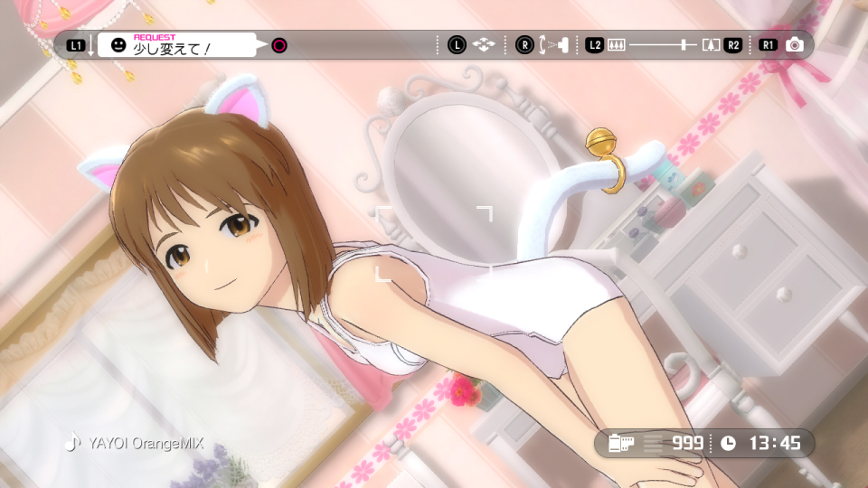Select the L stick icon
Screen dimensions: 868x488
point(457,44)
